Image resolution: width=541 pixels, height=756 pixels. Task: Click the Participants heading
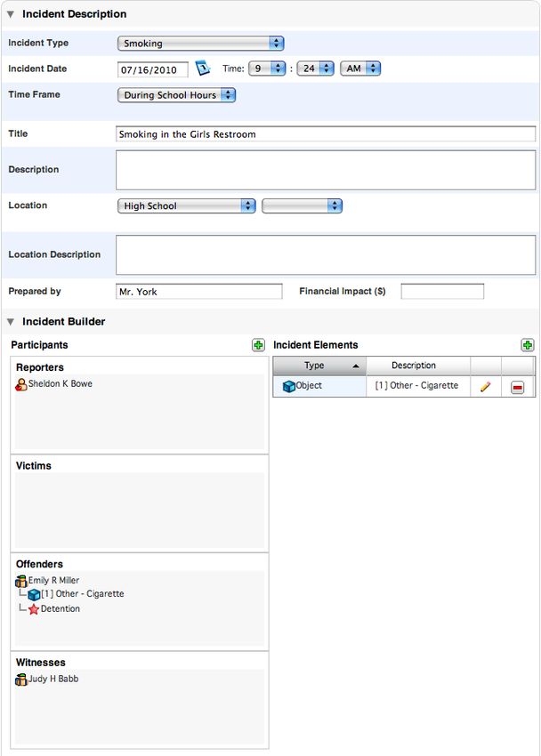tap(39, 345)
